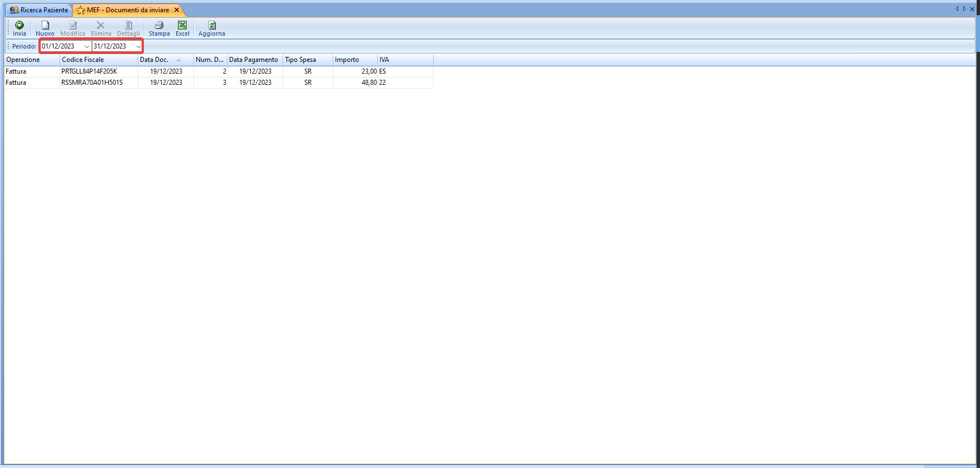Click Tipo Spesa SR in 48,80 row
This screenshot has height=468, width=980.
(308, 83)
